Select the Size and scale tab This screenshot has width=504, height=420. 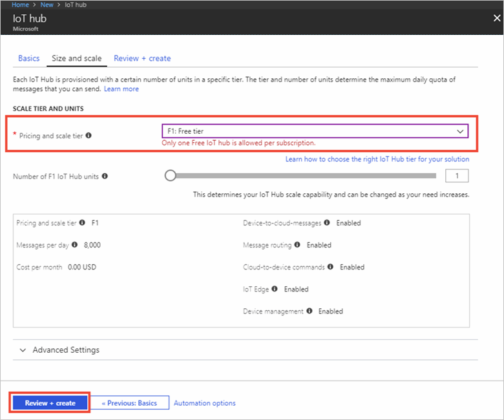[x=76, y=58]
